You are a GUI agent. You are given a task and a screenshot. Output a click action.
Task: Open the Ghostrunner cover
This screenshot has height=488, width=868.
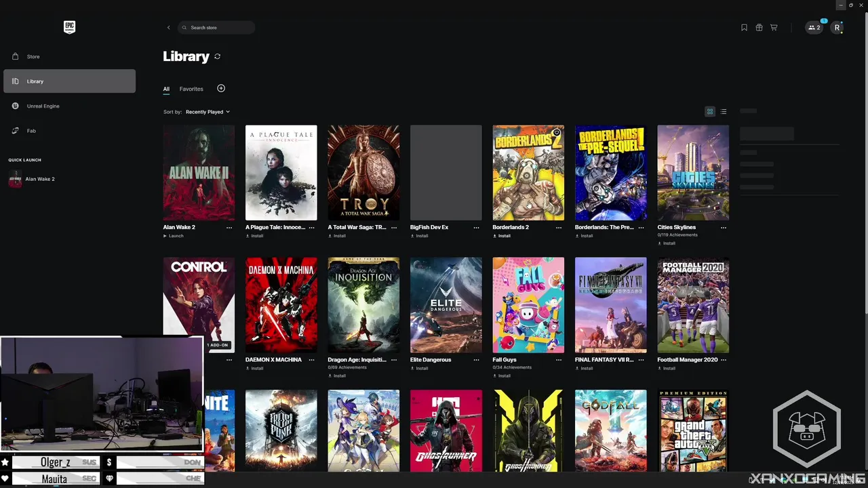(446, 430)
